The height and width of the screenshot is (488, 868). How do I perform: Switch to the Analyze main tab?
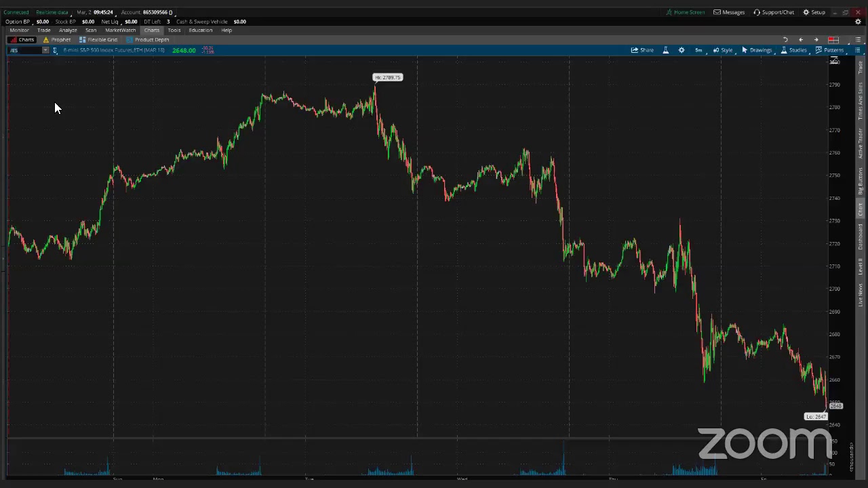pyautogui.click(x=68, y=30)
